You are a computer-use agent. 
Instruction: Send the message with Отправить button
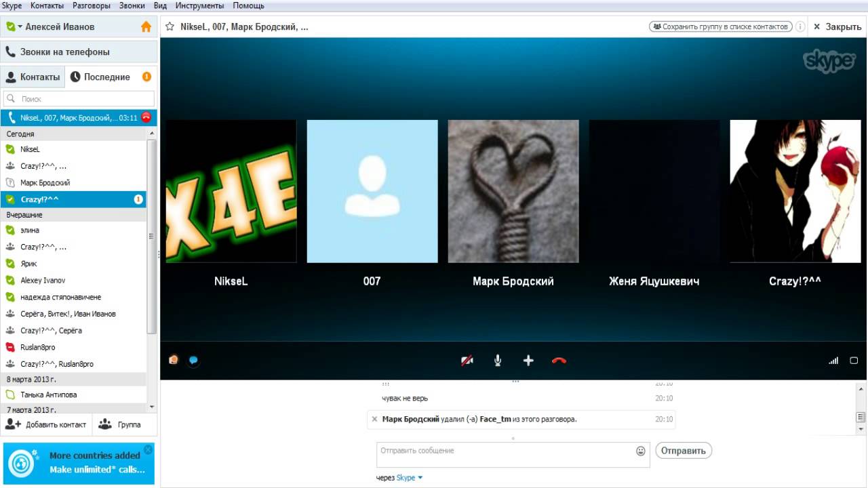click(x=684, y=451)
